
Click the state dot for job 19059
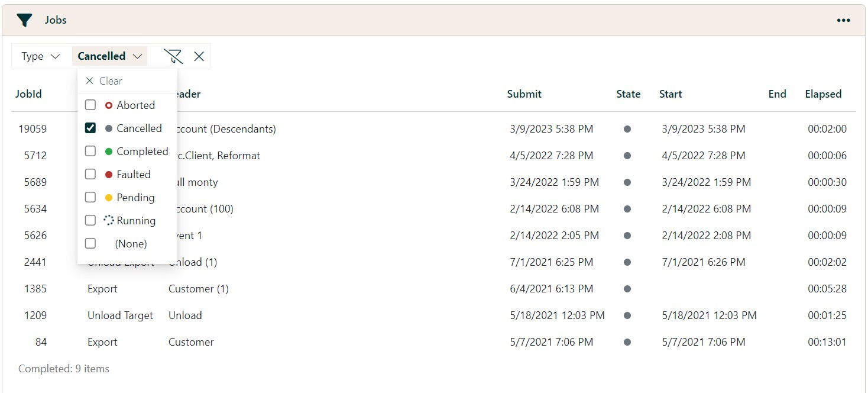[627, 129]
